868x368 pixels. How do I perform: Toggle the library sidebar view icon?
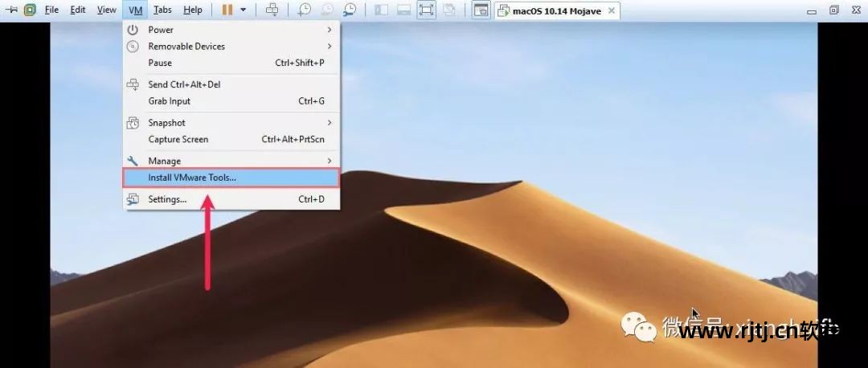(x=381, y=10)
